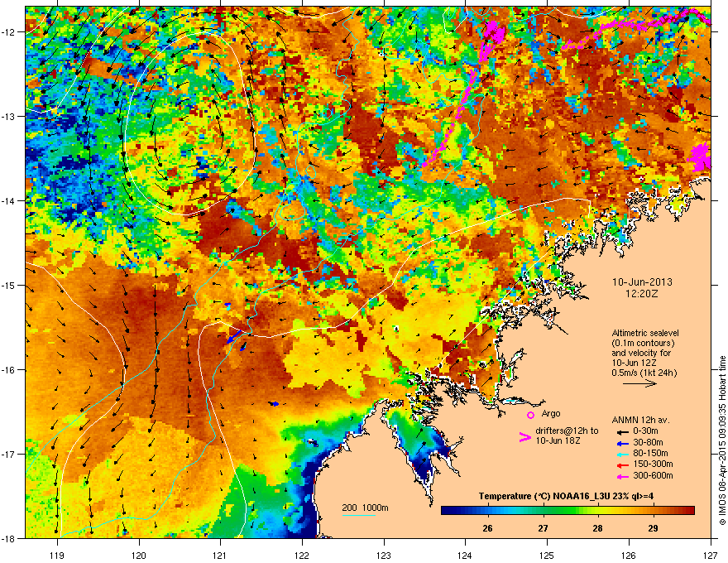This screenshot has width=728, height=563.
Task: Click the longitude axis label 121
Action: [220, 555]
